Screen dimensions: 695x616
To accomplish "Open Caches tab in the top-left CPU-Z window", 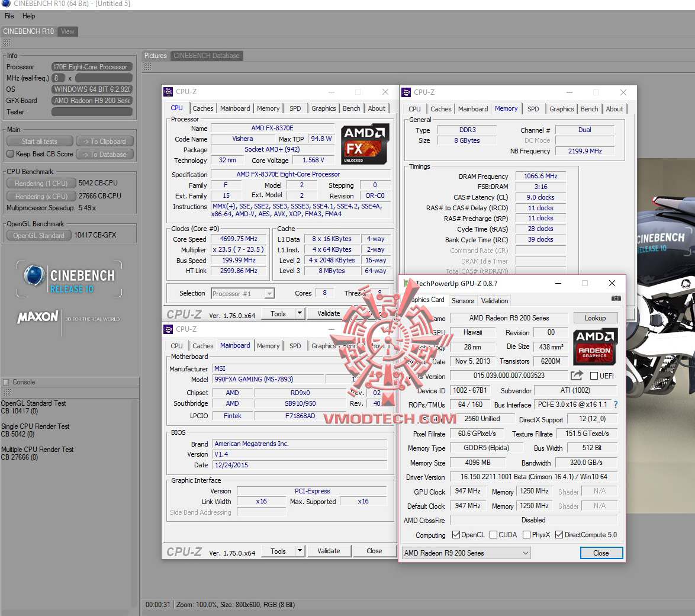I will [203, 108].
